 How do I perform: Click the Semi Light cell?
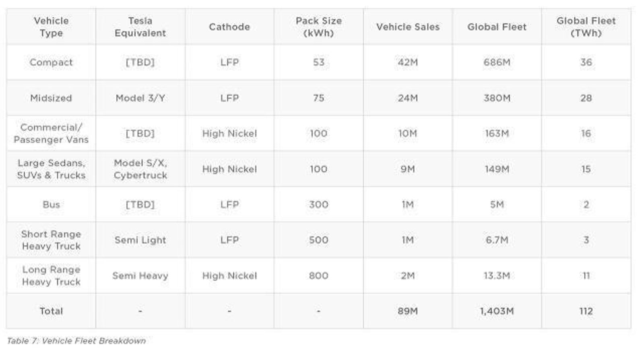pos(140,240)
